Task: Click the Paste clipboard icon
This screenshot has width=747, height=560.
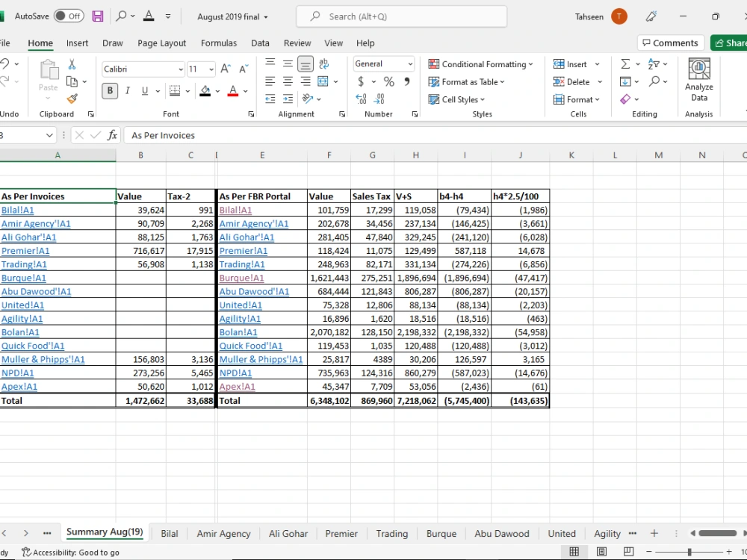Action: tap(48, 69)
